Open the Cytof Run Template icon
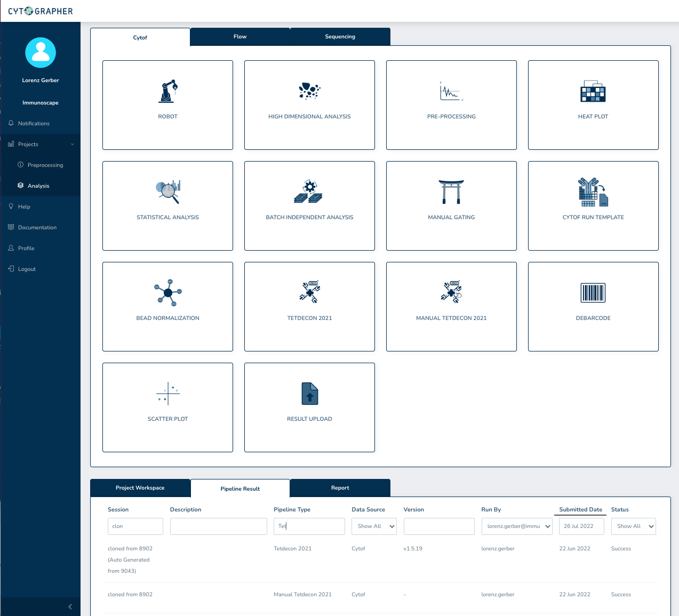Image resolution: width=679 pixels, height=616 pixels. pyautogui.click(x=593, y=192)
